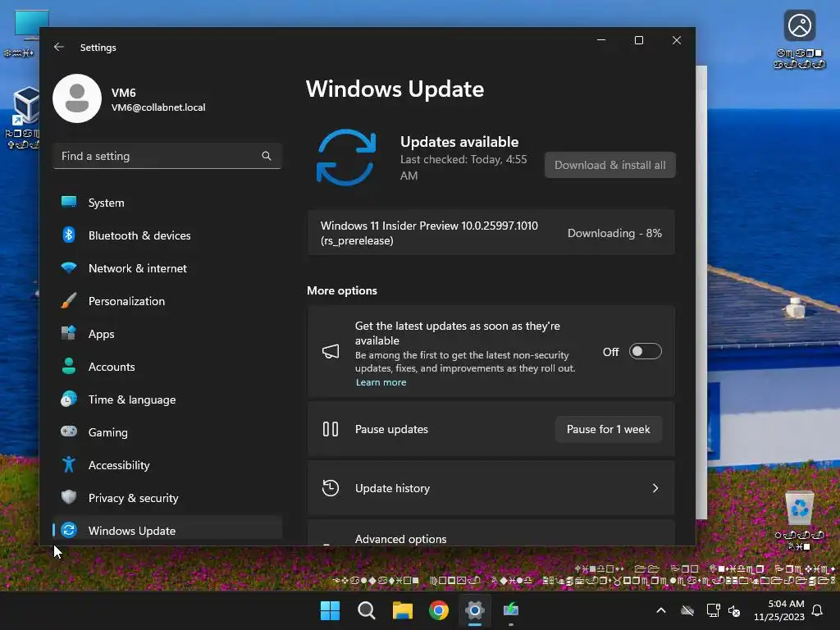Open taskbar Search
The image size is (840, 630).
coord(367,610)
